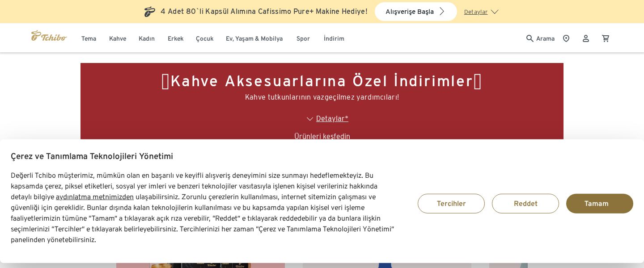The image size is (644, 268).
Task: Open search with the magnifier icon
Action: click(x=530, y=38)
